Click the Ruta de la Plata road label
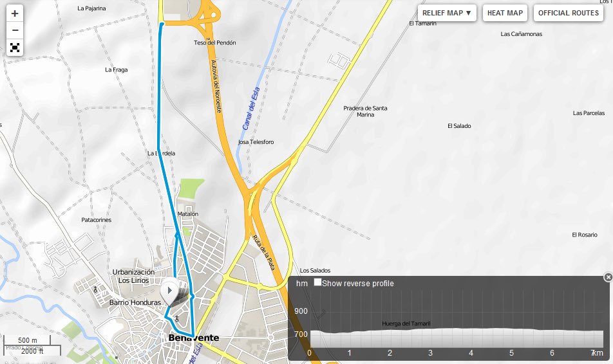 tap(263, 252)
